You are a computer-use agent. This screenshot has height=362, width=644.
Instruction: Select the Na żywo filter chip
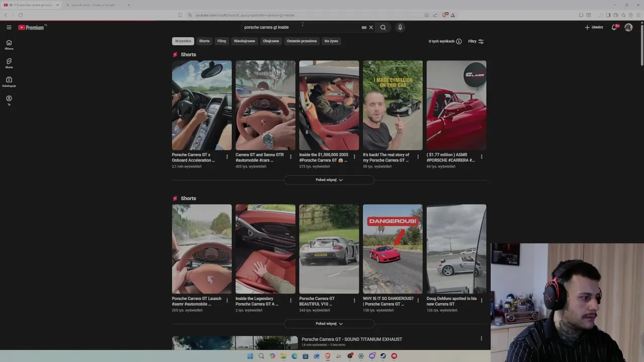coord(331,41)
